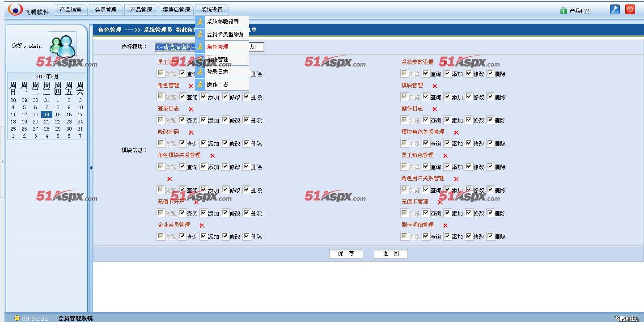This screenshot has width=644, height=322.
Task: Click the red prohibition icon at top right
Action: (x=630, y=9)
